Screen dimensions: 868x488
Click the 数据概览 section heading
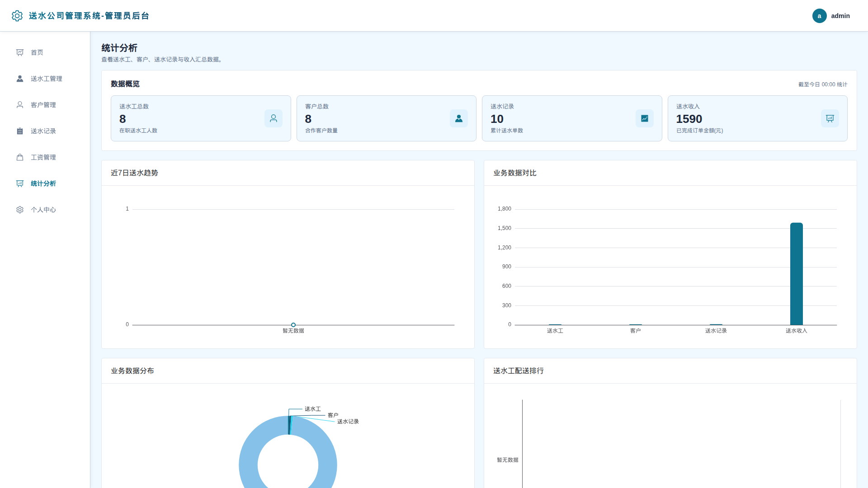[125, 84]
